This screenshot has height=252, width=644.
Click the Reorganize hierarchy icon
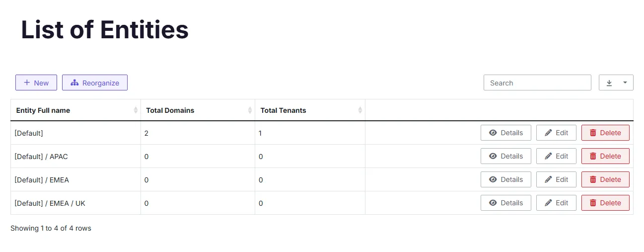click(74, 83)
